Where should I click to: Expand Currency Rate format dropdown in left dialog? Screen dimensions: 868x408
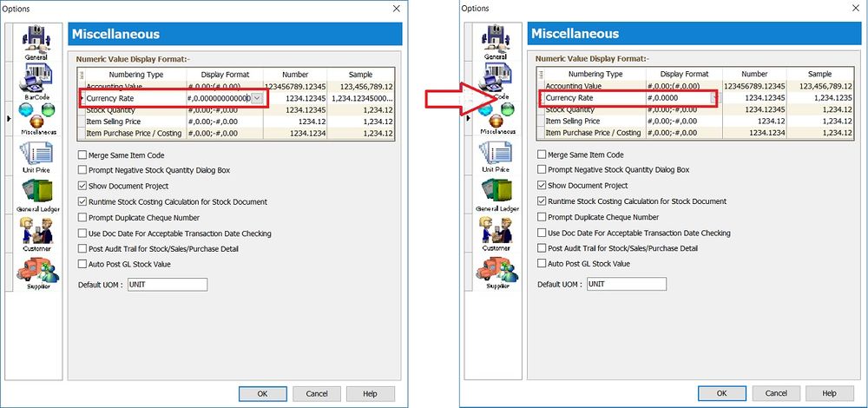point(256,99)
